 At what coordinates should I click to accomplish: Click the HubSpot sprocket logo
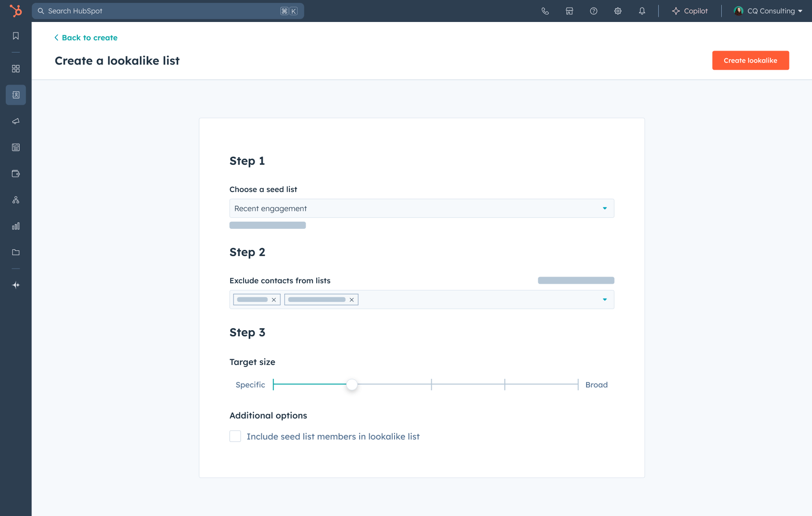[16, 11]
